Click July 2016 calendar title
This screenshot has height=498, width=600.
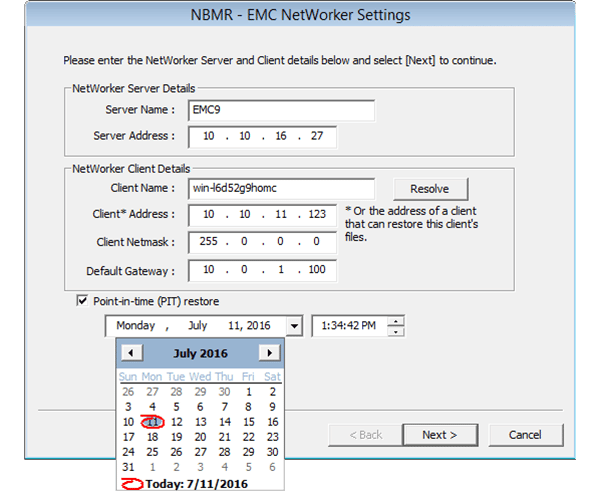pyautogui.click(x=201, y=353)
